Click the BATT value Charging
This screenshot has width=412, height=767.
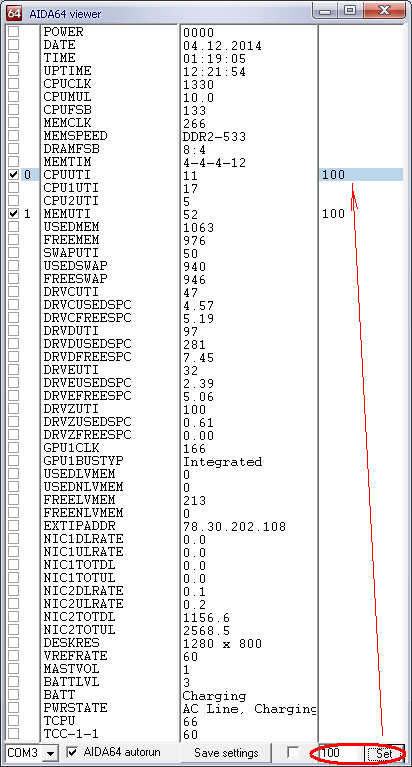pos(214,695)
